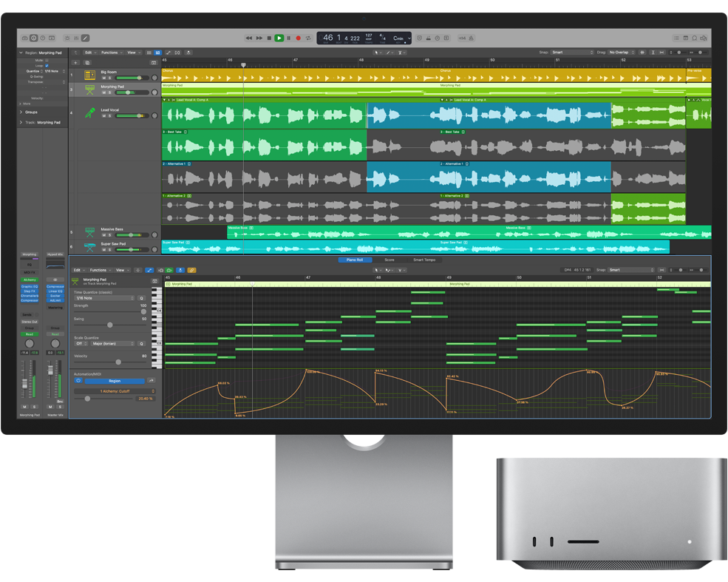Click the Duplicate Track button
Image resolution: width=728 pixels, height=582 pixels.
pos(87,63)
